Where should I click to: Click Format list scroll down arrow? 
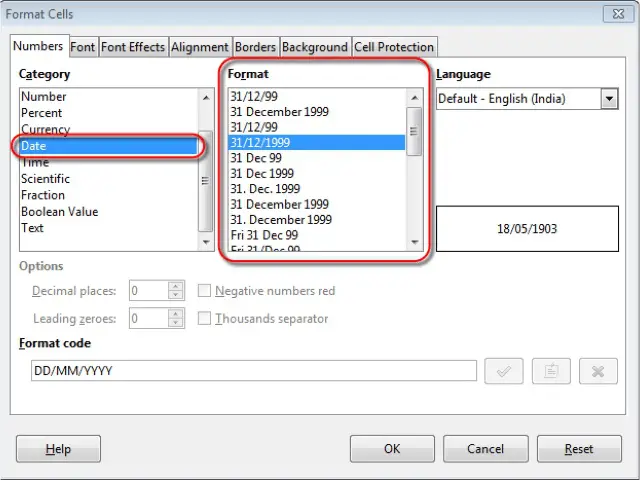415,242
